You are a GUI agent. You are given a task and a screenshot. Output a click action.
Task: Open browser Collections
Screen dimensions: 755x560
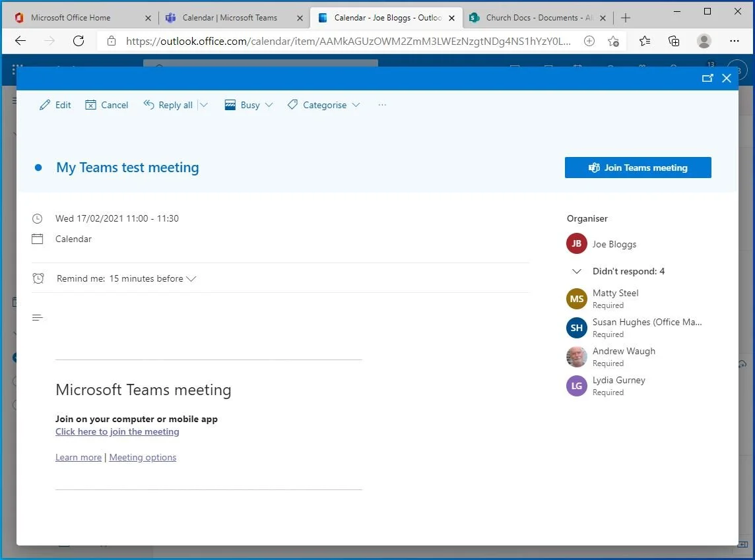tap(674, 41)
